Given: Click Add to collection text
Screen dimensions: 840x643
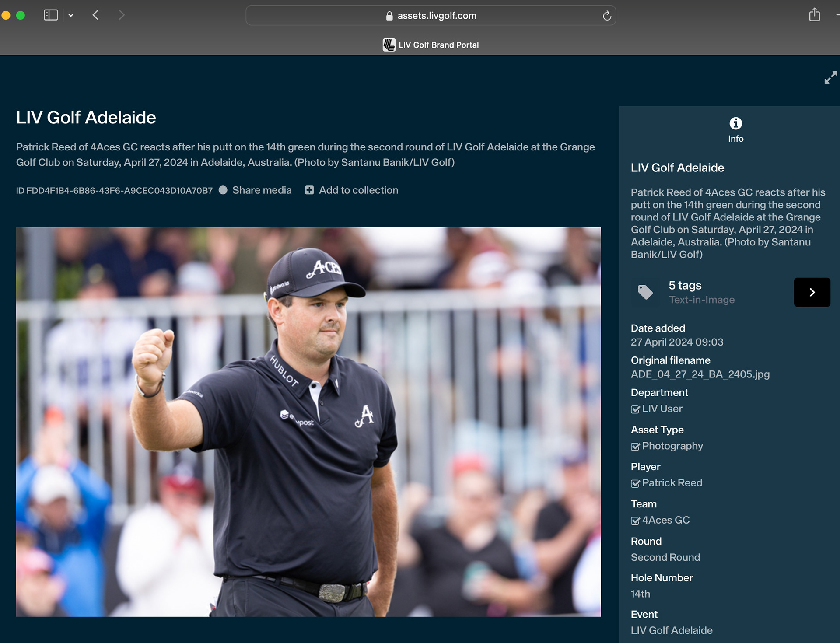Looking at the screenshot, I should tap(358, 190).
